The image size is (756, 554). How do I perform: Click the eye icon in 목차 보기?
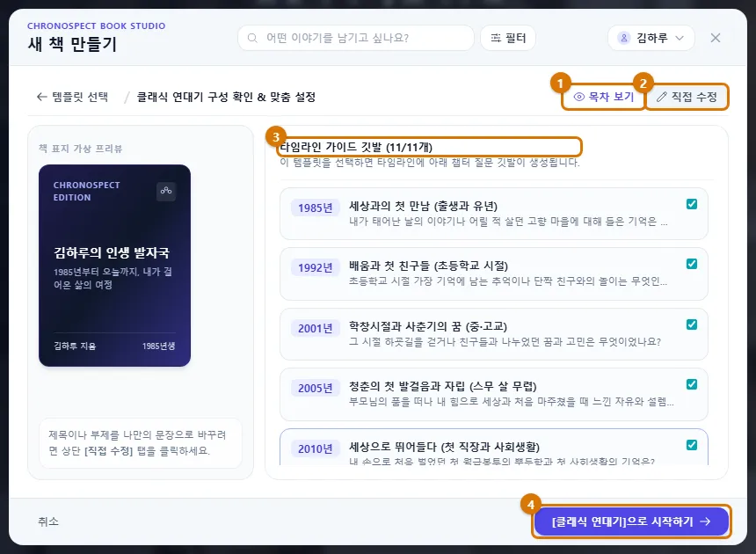578,97
